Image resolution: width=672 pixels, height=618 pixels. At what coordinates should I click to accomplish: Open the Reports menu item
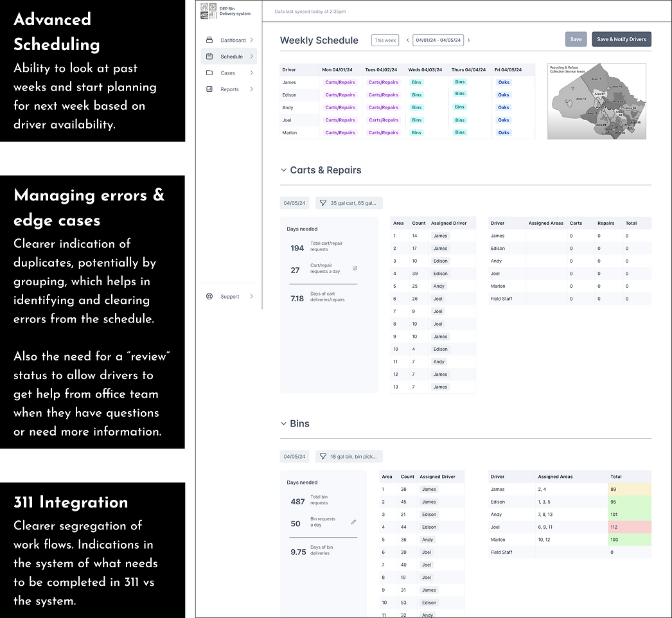pyautogui.click(x=229, y=89)
